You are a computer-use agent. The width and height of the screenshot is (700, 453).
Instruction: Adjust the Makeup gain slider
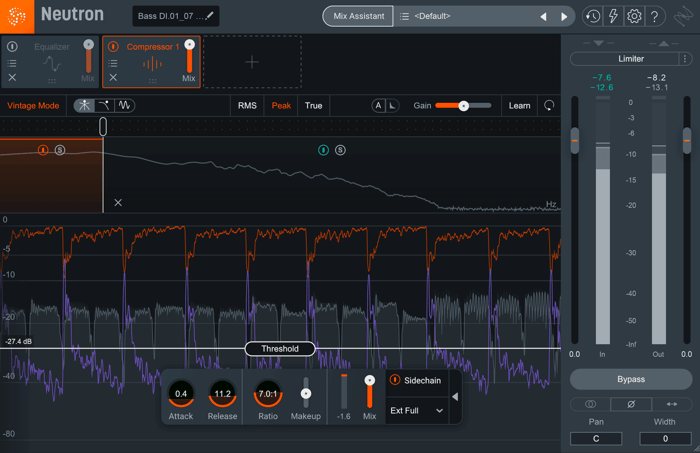[306, 393]
